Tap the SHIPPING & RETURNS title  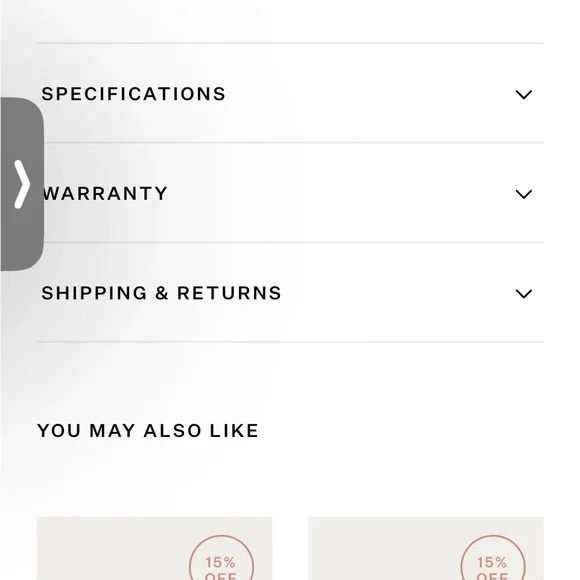point(161,293)
